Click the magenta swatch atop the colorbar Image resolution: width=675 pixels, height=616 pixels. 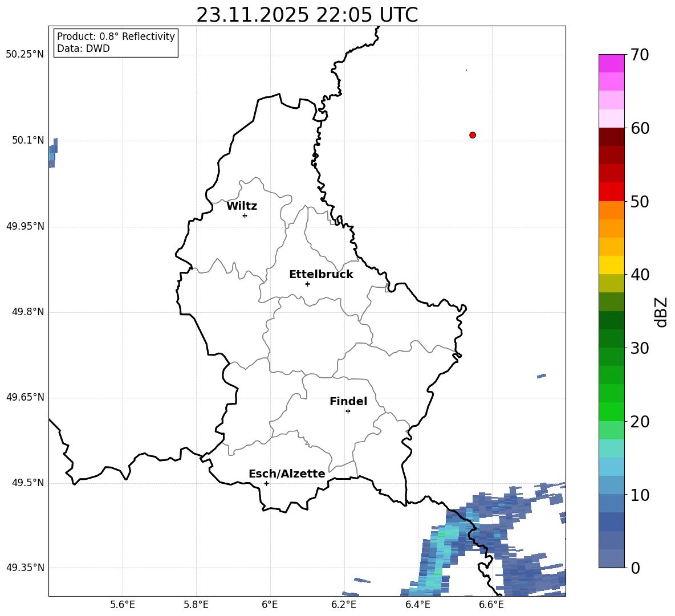click(611, 63)
